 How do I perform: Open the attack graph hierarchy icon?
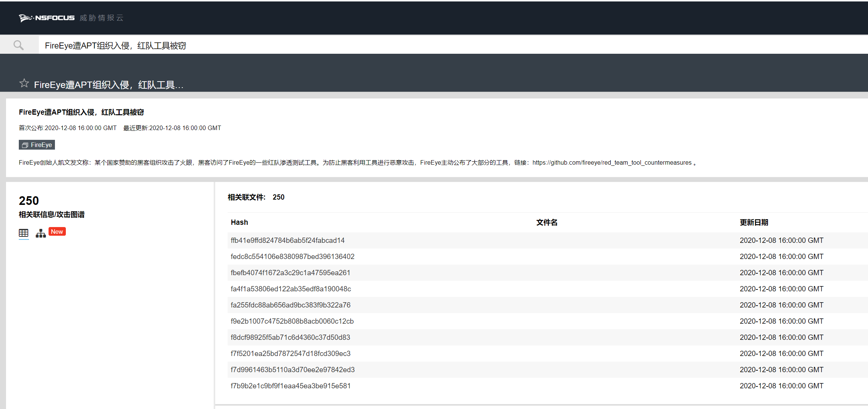click(x=41, y=233)
